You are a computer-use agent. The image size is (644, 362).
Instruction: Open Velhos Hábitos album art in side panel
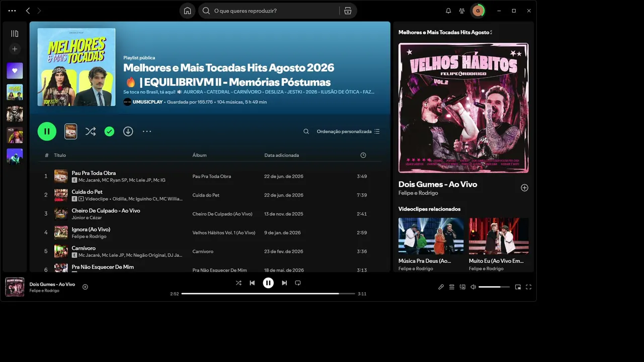(x=463, y=108)
